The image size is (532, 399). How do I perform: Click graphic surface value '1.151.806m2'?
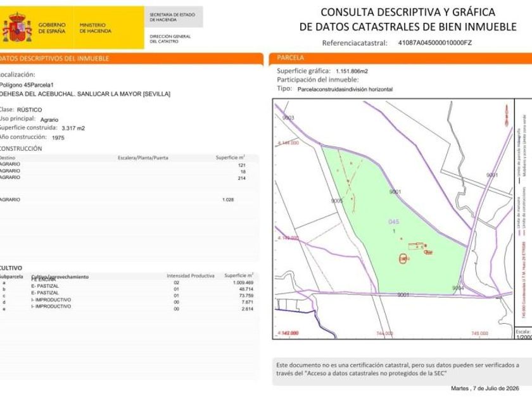[352, 71]
